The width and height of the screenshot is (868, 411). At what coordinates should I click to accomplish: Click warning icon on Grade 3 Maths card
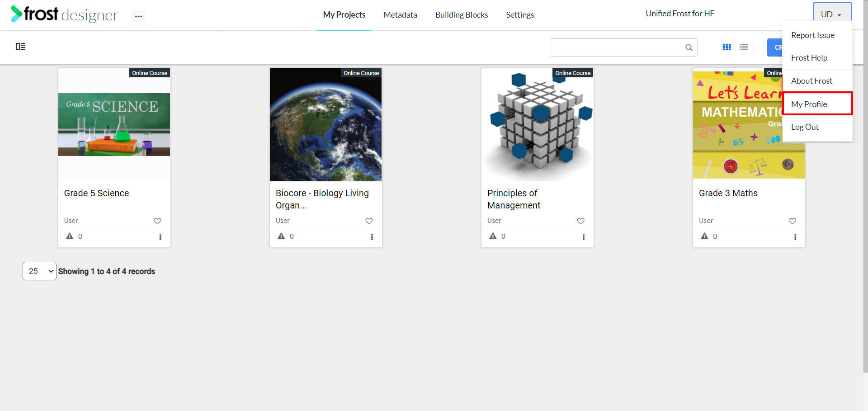(704, 236)
